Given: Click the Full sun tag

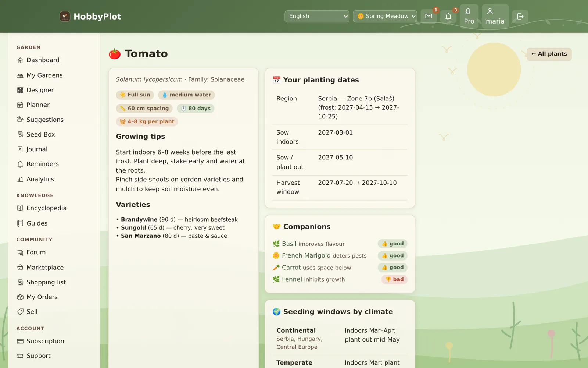Looking at the screenshot, I should pos(135,95).
